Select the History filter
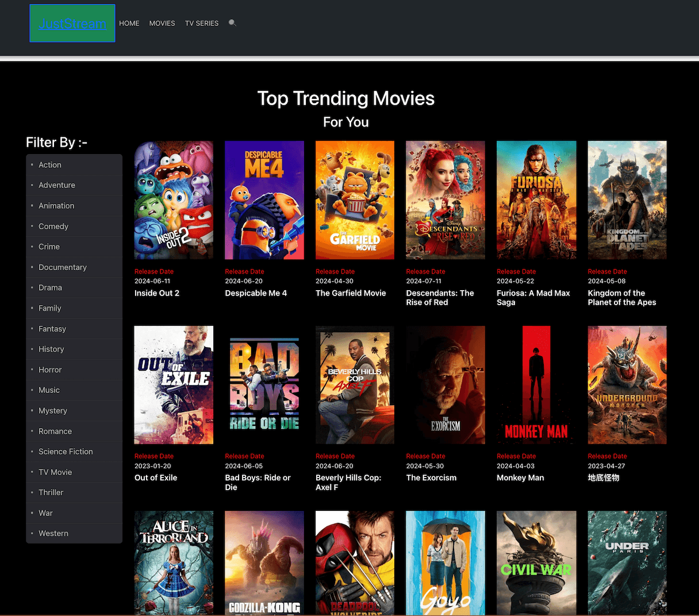Viewport: 699px width, 616px height. point(74,349)
